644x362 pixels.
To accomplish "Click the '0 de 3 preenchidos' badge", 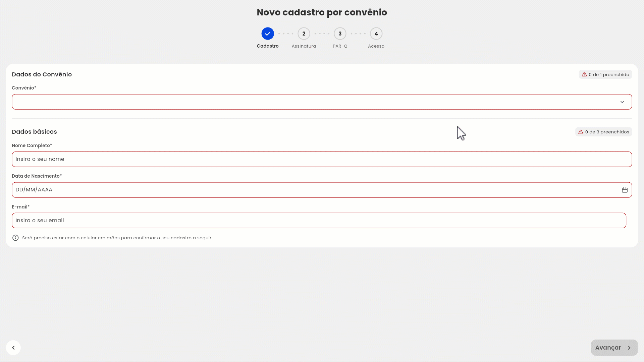I will tap(603, 132).
